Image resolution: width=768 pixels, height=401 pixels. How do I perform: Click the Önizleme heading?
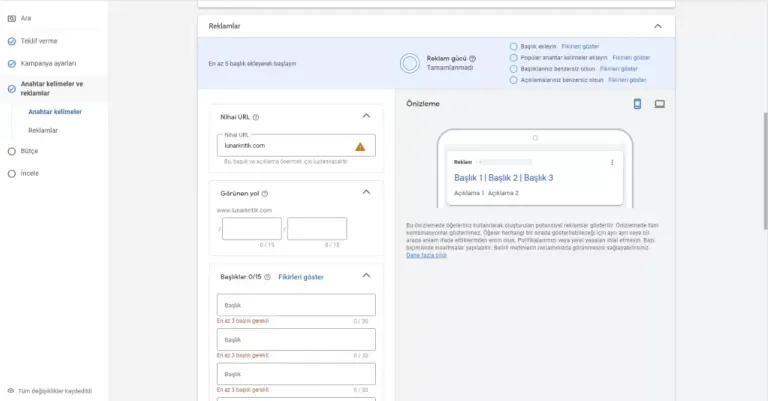(x=423, y=104)
